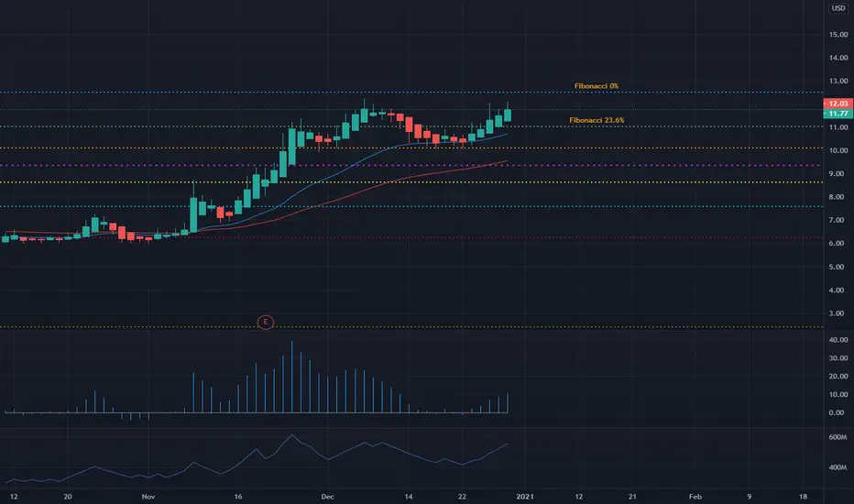Click the green 11.77 price tag

click(x=838, y=114)
